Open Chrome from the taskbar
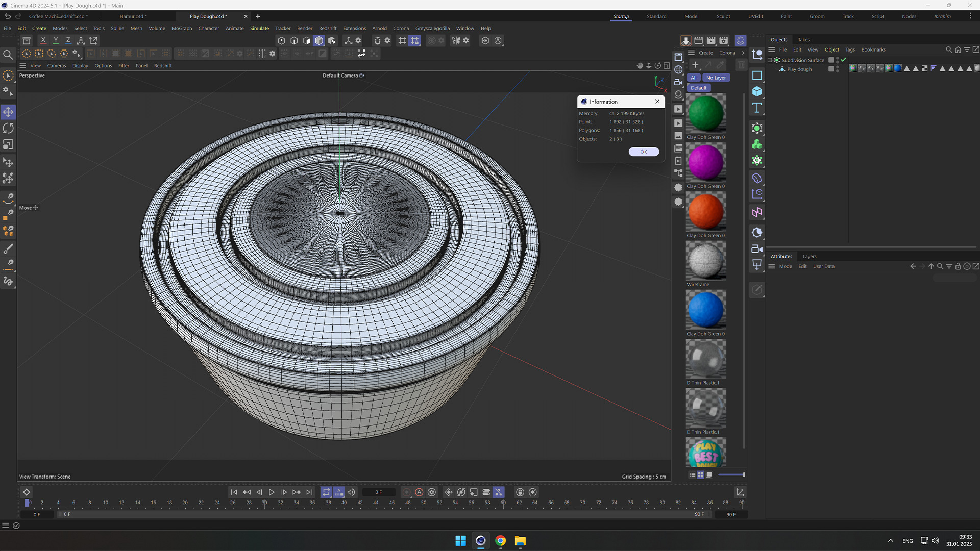The height and width of the screenshot is (551, 980). point(500,541)
